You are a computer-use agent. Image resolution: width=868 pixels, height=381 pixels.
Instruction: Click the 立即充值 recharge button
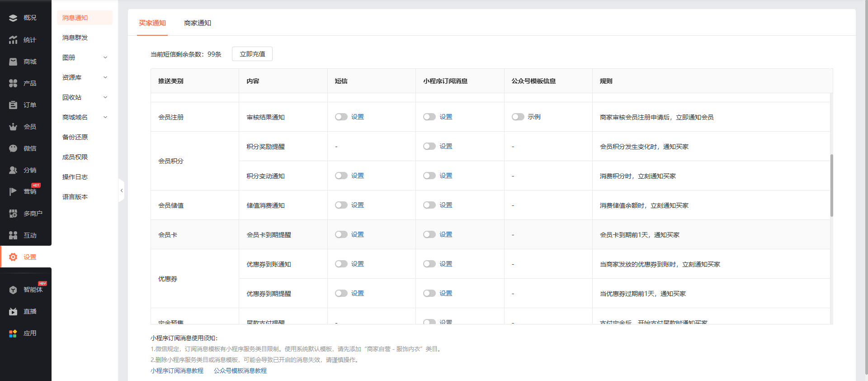click(x=252, y=54)
